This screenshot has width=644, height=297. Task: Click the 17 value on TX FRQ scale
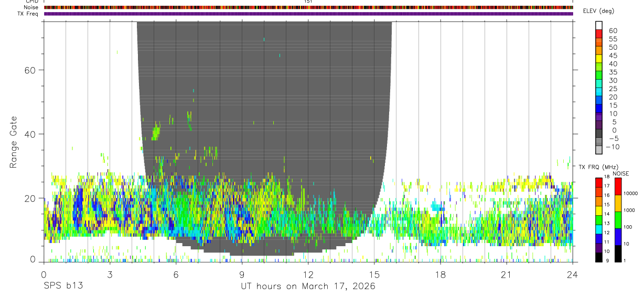606,186
